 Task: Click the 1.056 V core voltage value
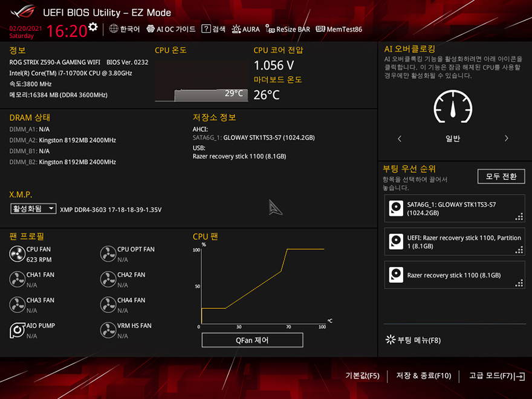274,65
